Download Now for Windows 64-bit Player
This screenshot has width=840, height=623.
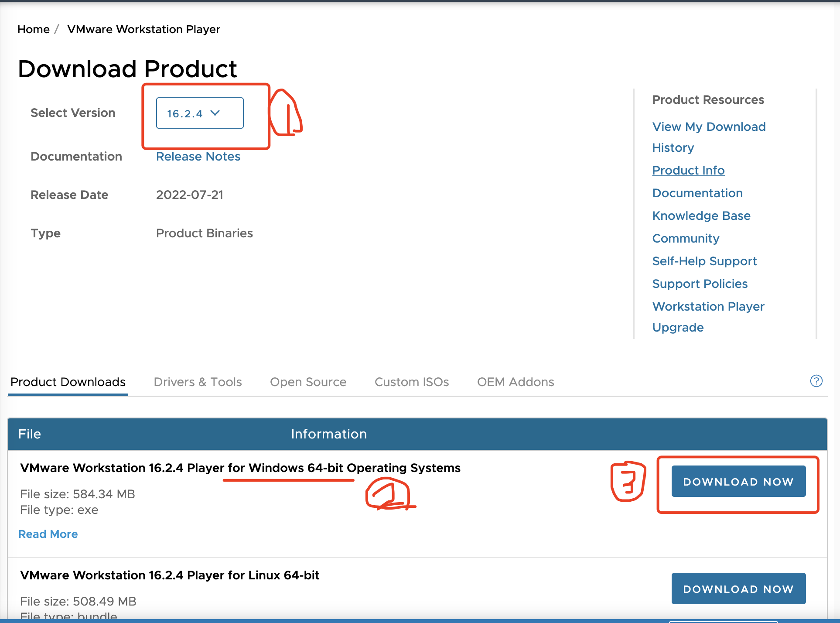(x=738, y=481)
